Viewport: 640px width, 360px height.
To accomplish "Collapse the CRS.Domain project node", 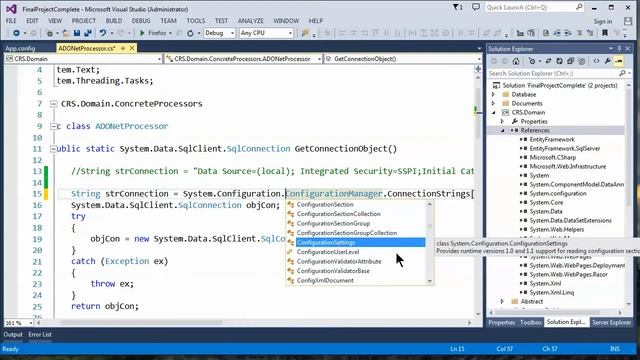I will click(x=493, y=112).
